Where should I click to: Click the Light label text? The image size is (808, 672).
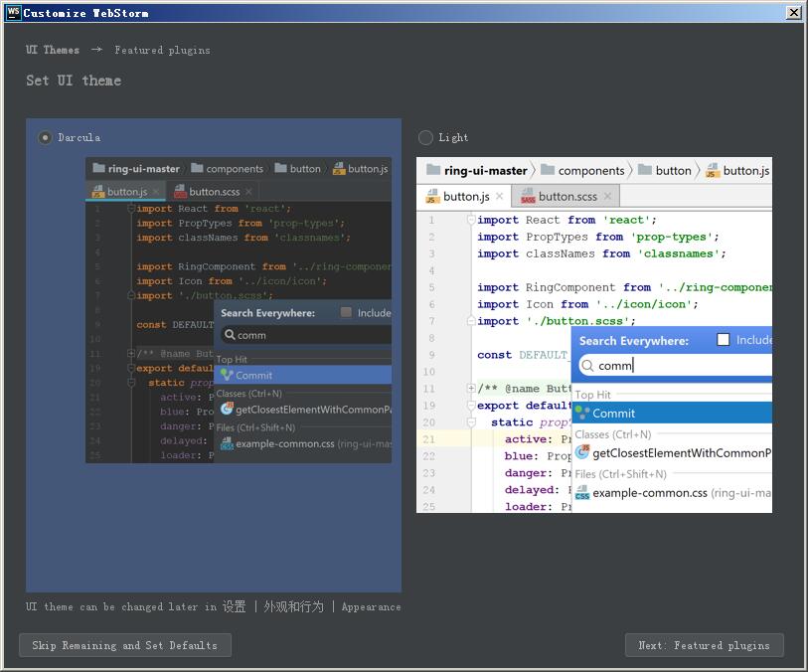453,137
